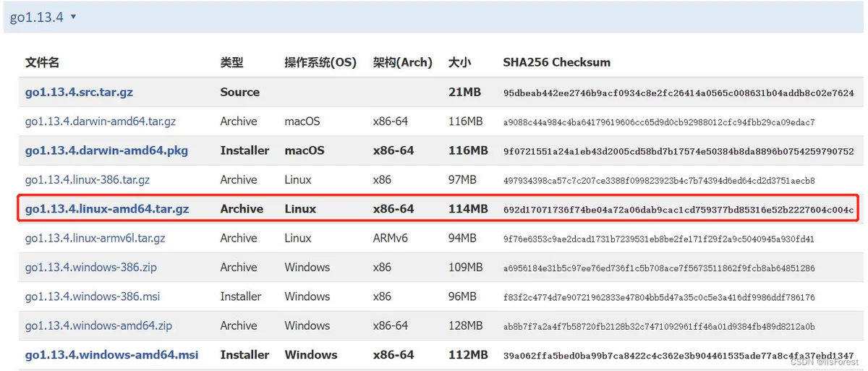Download go1.13.4.windows-amd64.msi installer
Viewport: 868px width, 371px height.
tap(111, 355)
